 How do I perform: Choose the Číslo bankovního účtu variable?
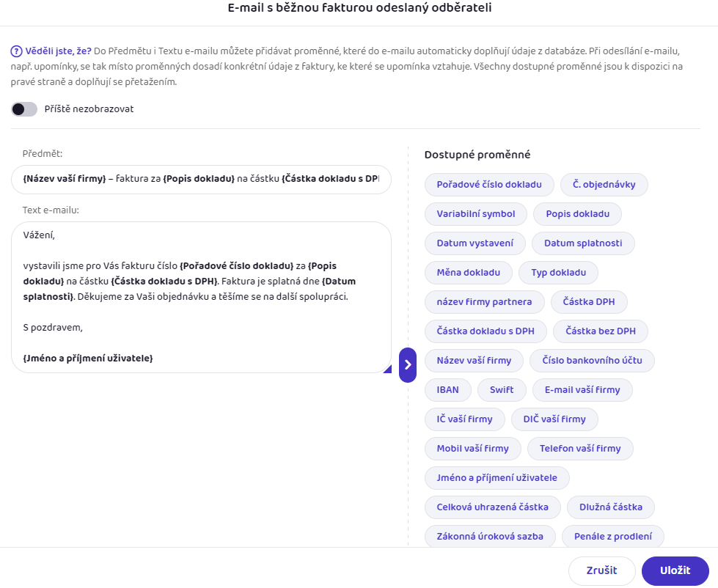tap(592, 361)
